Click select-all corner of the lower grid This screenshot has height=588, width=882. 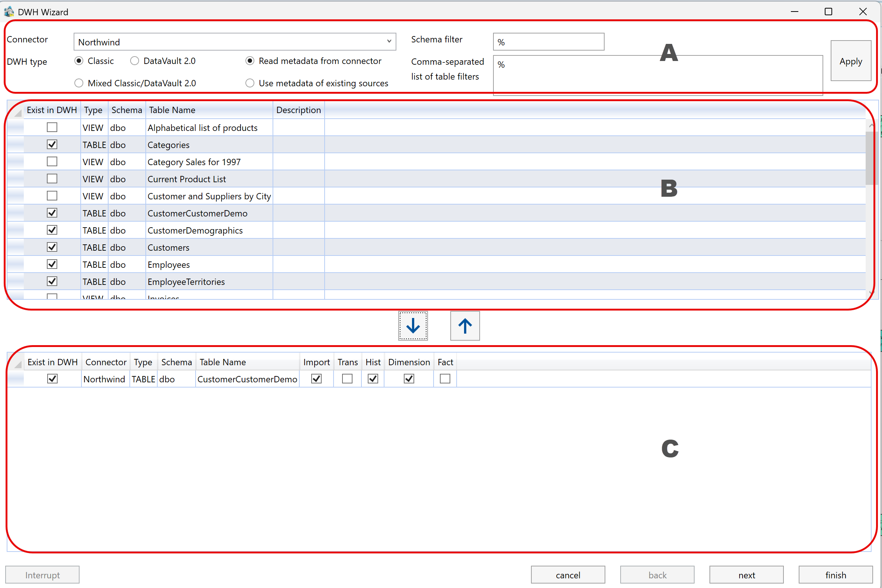tap(16, 362)
